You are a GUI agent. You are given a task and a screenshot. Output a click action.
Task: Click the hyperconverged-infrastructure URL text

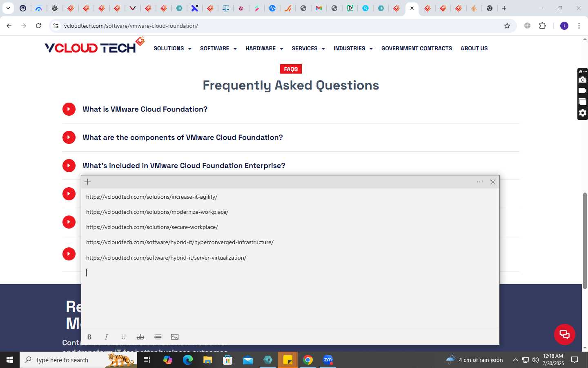coord(180,242)
